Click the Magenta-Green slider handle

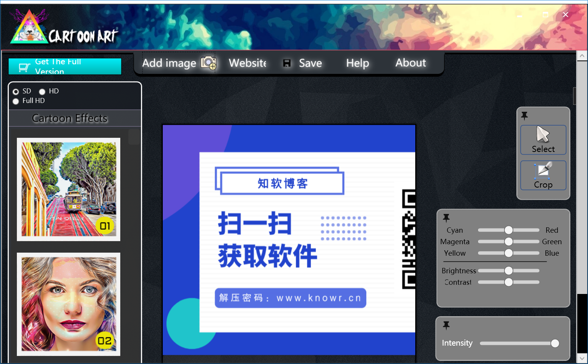509,242
